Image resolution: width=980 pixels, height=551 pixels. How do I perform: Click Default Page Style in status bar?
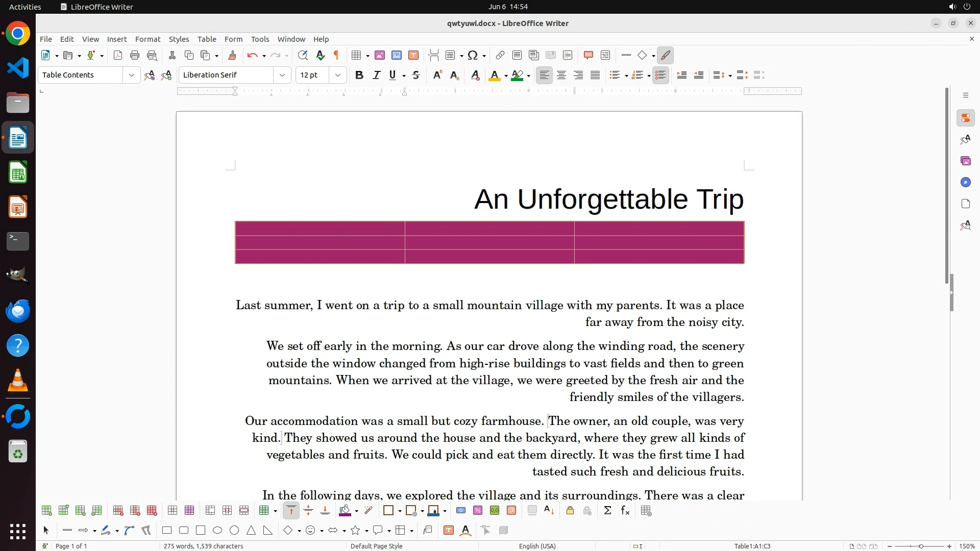point(376,546)
